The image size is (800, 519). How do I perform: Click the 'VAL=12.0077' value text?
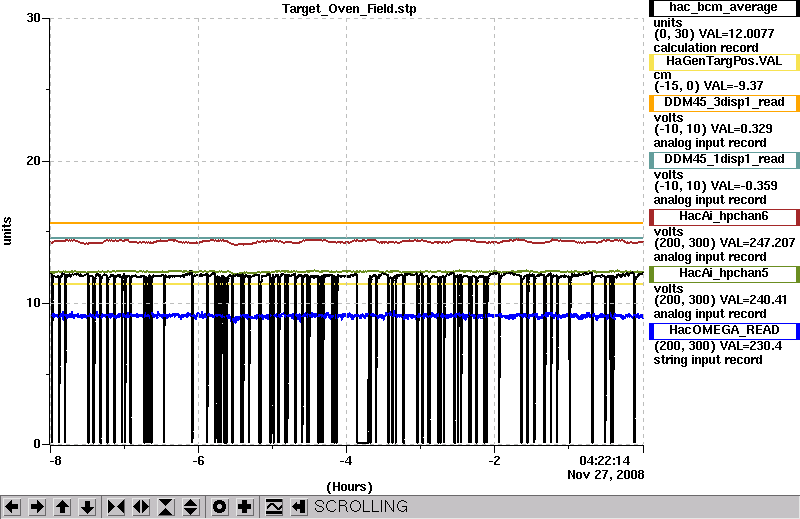[736, 34]
